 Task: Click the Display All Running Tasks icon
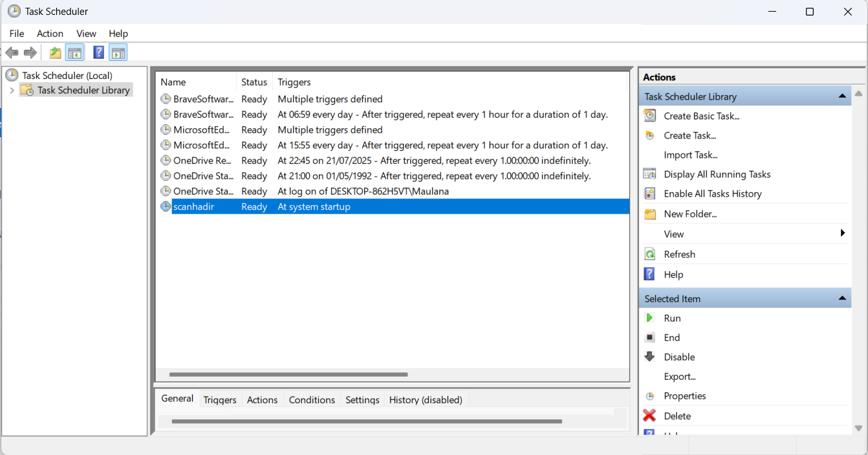pyautogui.click(x=649, y=173)
